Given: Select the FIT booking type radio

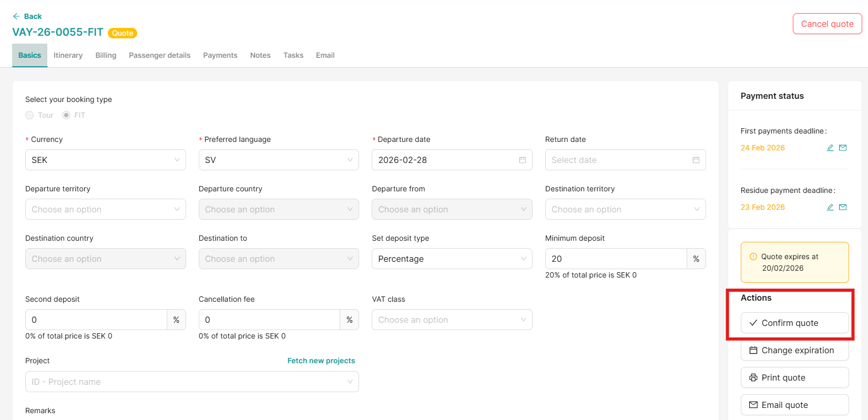Looking at the screenshot, I should click(x=66, y=115).
